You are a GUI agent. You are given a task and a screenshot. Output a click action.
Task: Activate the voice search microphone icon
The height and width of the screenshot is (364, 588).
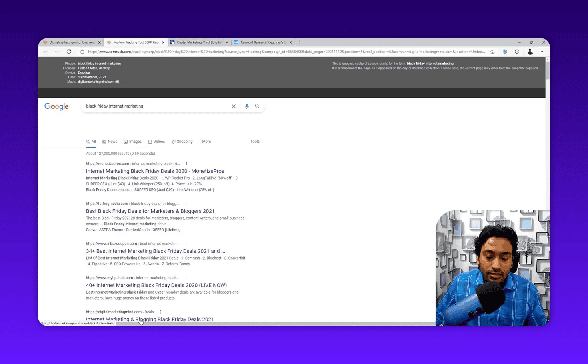click(246, 106)
